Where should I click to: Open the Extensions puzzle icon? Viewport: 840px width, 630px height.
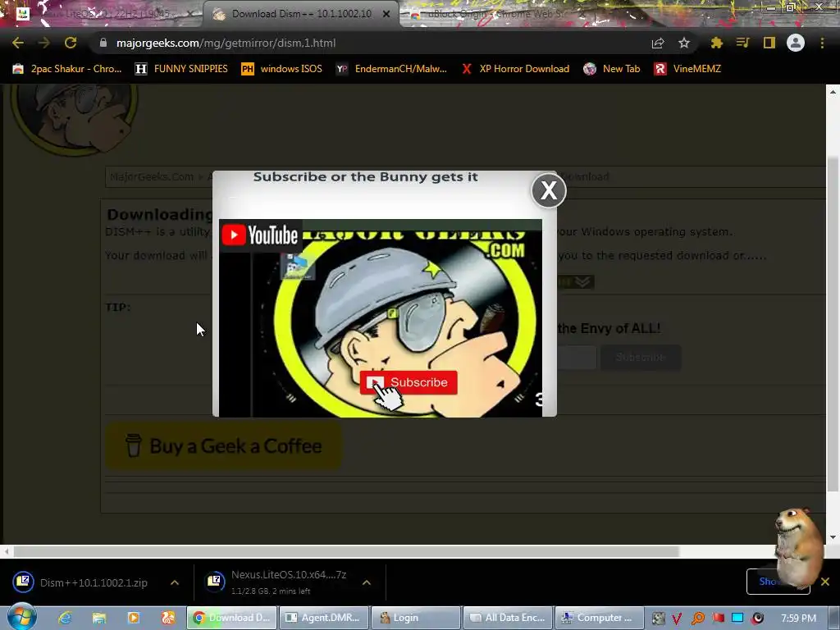(716, 43)
